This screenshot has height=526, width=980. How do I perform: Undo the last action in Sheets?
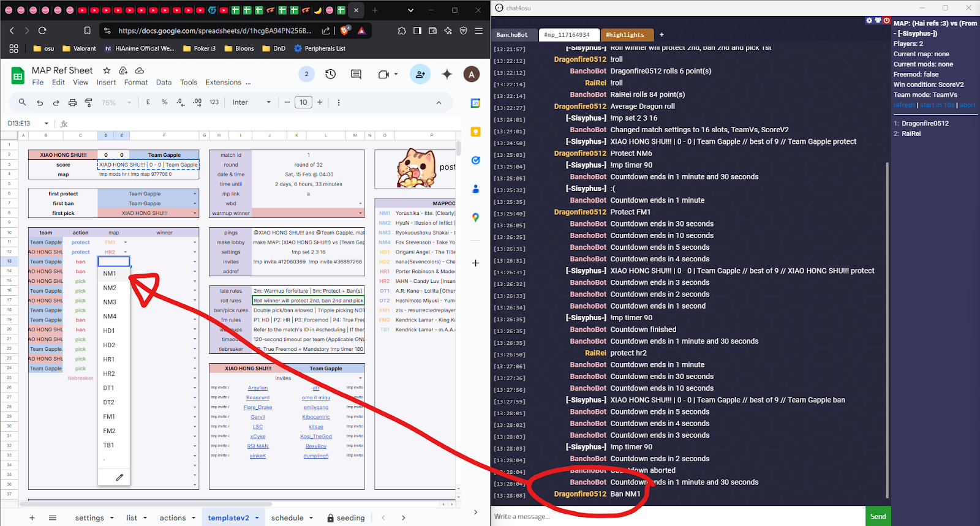click(40, 102)
